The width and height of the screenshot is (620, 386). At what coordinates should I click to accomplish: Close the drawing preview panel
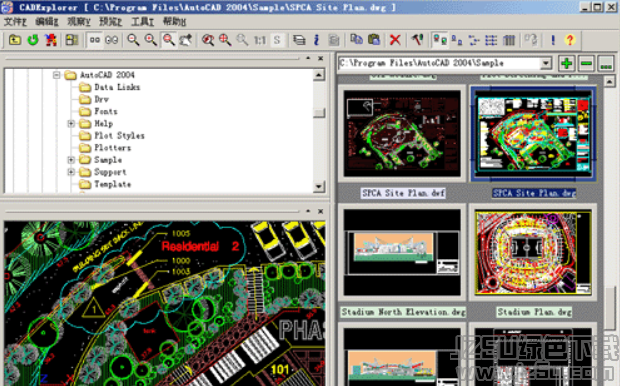[x=321, y=212]
